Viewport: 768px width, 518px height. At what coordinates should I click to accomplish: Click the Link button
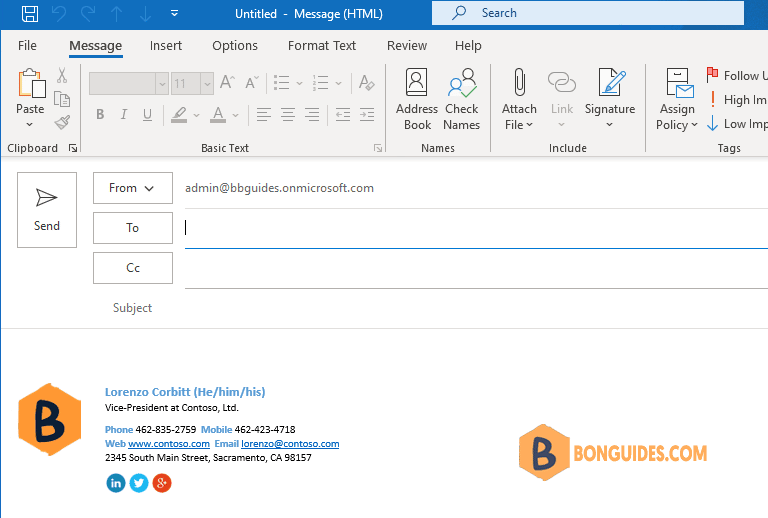coord(562,100)
